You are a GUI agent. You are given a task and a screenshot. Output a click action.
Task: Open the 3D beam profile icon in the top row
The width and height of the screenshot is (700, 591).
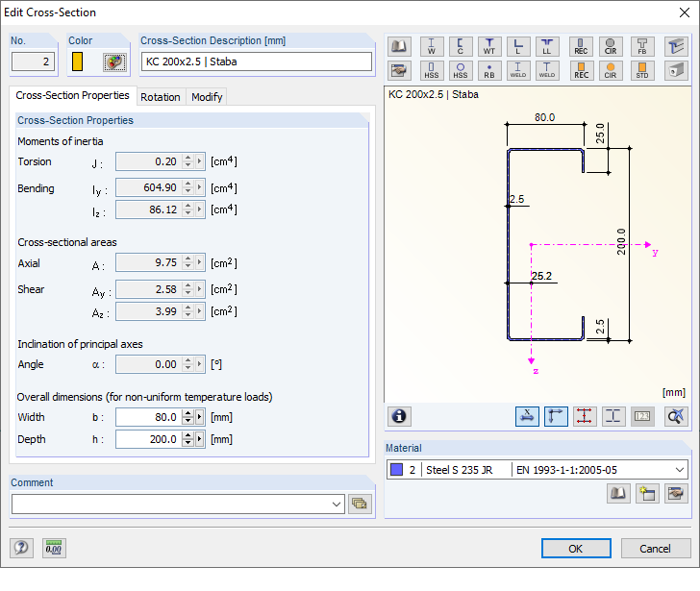coord(676,46)
